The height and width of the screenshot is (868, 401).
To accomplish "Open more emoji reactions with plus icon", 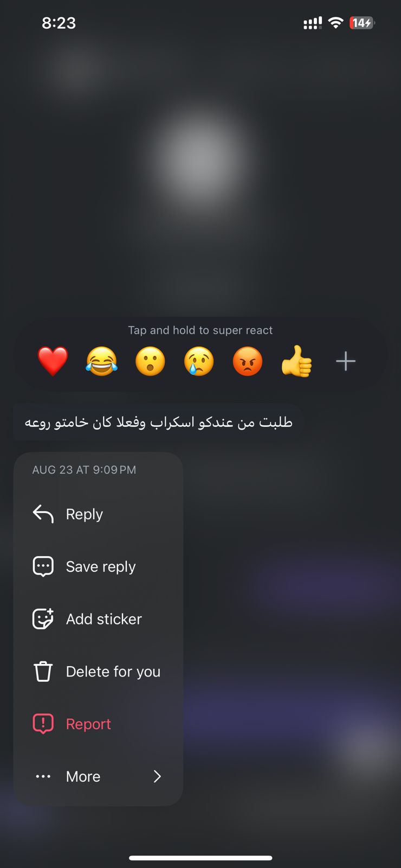I will tap(346, 361).
